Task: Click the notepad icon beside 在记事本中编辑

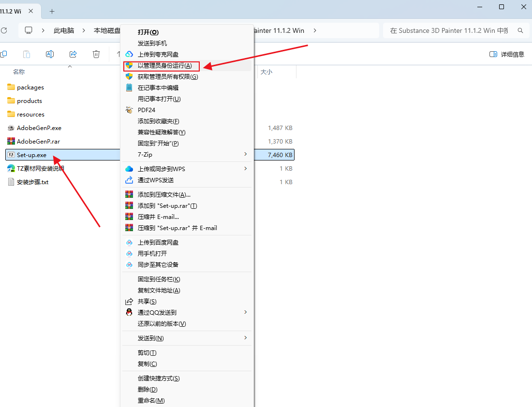Action: pos(129,87)
